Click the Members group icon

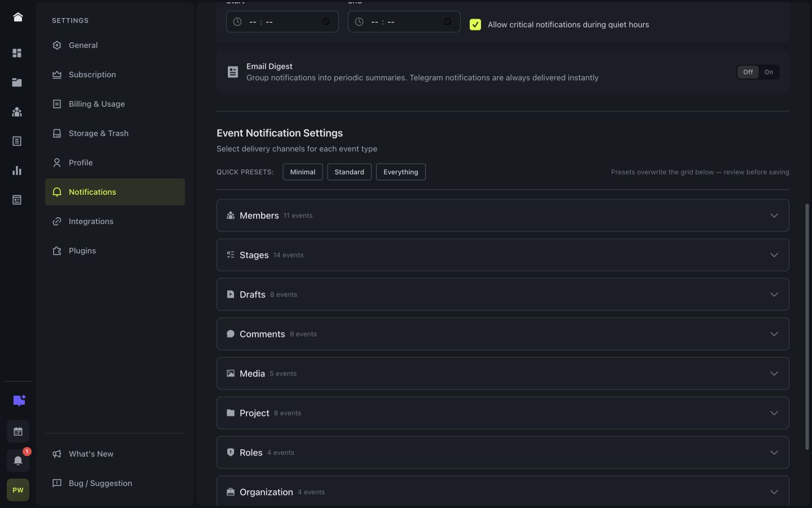point(231,216)
